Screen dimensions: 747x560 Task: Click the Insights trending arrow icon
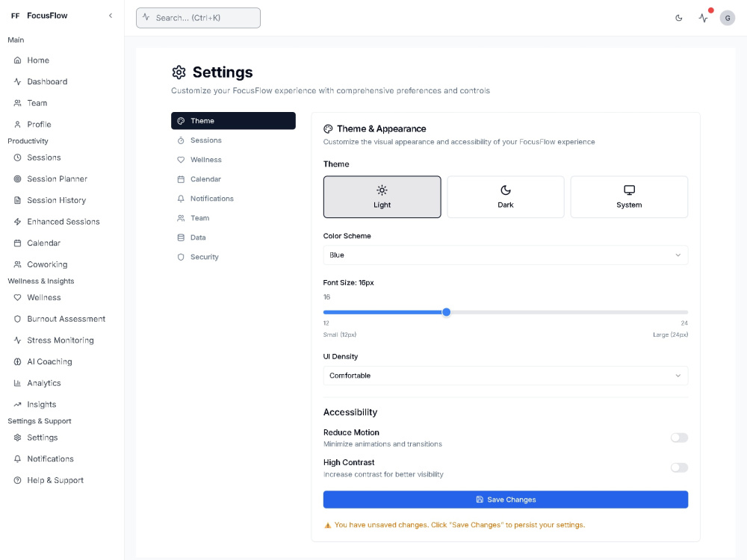pyautogui.click(x=18, y=404)
